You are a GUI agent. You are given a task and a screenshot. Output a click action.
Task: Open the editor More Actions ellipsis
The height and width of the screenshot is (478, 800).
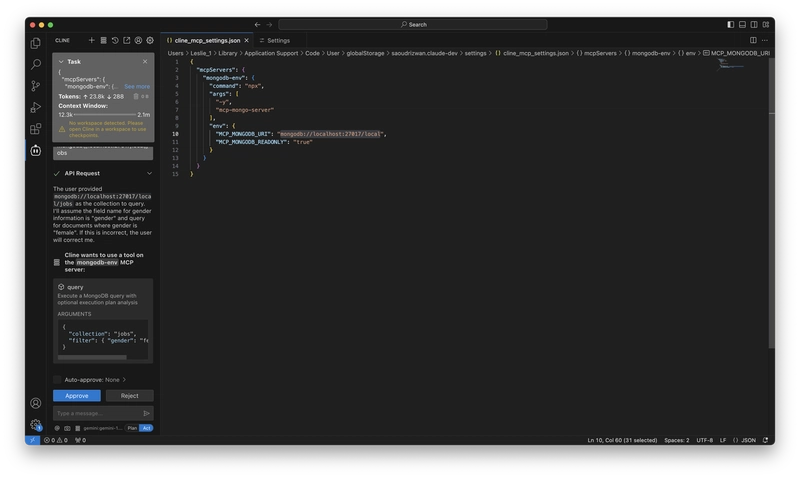click(765, 40)
